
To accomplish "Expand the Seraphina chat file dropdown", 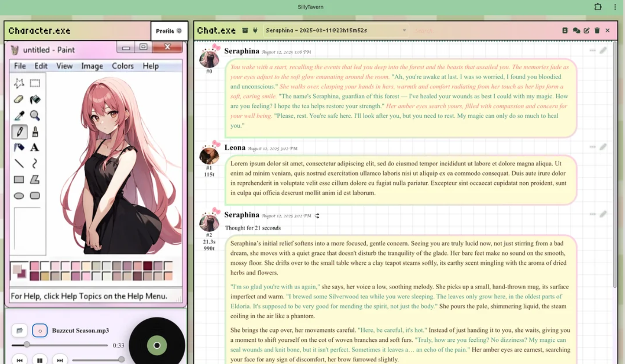I will pos(336,30).
